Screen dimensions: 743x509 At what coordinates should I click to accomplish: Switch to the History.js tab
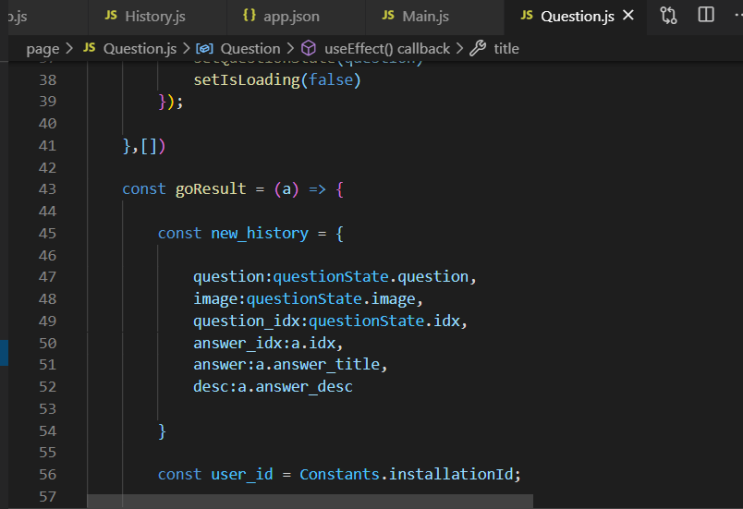158,17
